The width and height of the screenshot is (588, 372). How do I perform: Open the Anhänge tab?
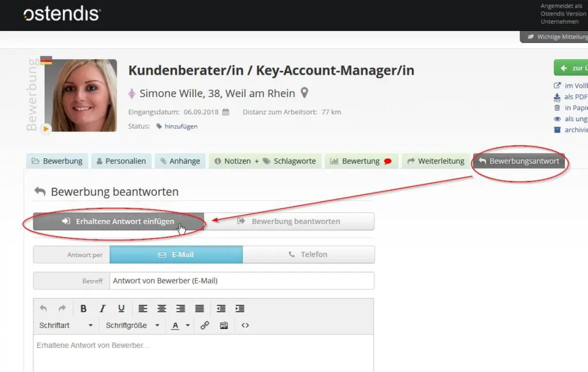(180, 161)
